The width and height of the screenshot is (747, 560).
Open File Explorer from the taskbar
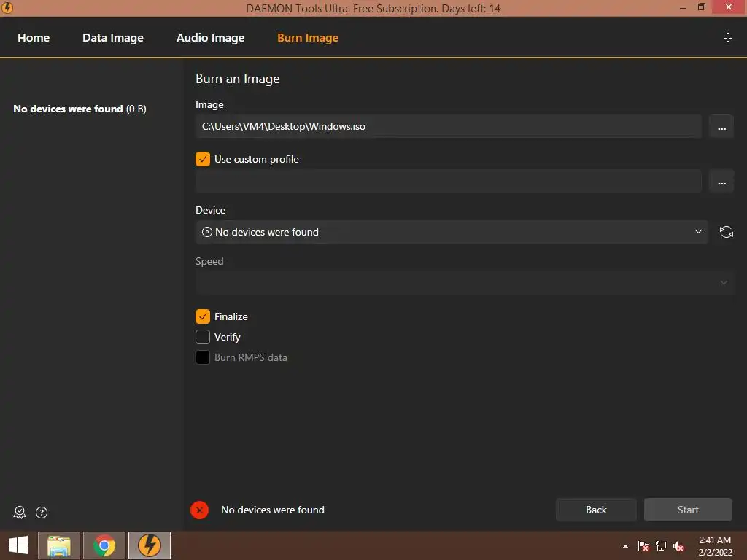click(x=59, y=545)
